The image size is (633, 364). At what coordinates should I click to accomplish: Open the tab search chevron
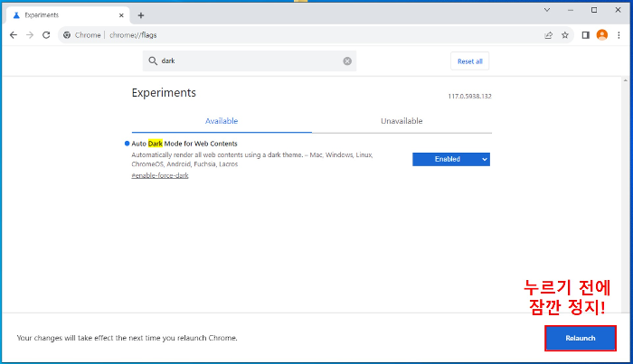pyautogui.click(x=547, y=10)
